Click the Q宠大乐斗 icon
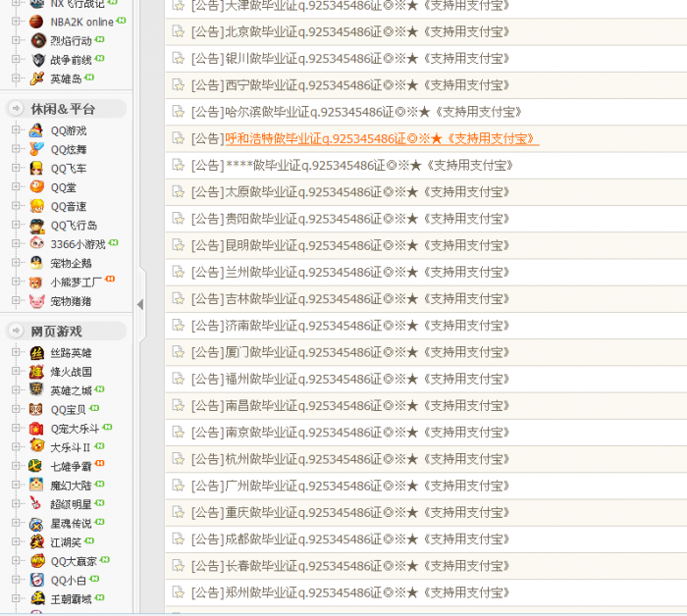Screen dimensions: 687x616 (36, 429)
